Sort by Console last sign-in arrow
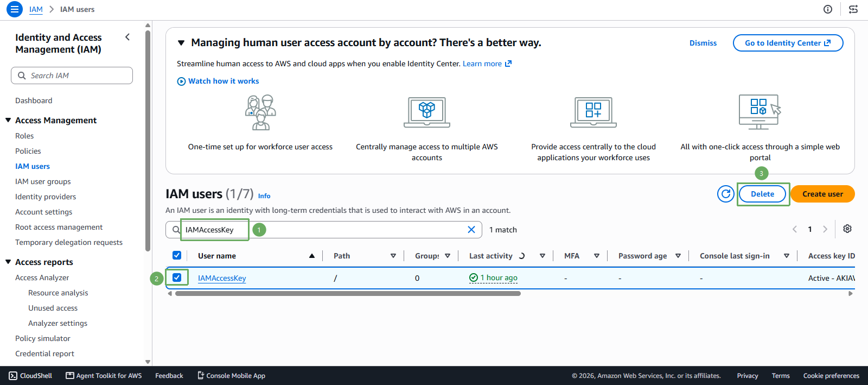 click(787, 256)
